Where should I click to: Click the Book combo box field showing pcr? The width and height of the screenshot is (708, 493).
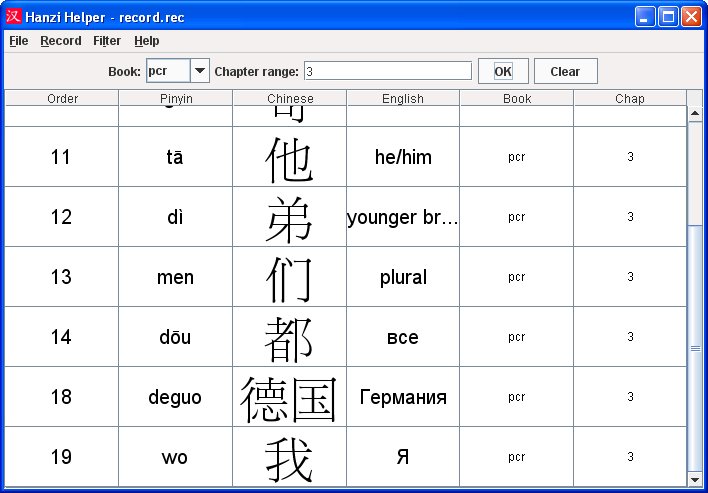click(x=168, y=71)
